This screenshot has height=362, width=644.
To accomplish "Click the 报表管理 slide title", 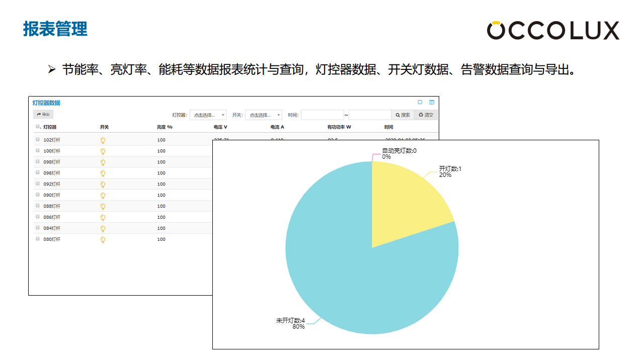I will 55,29.
